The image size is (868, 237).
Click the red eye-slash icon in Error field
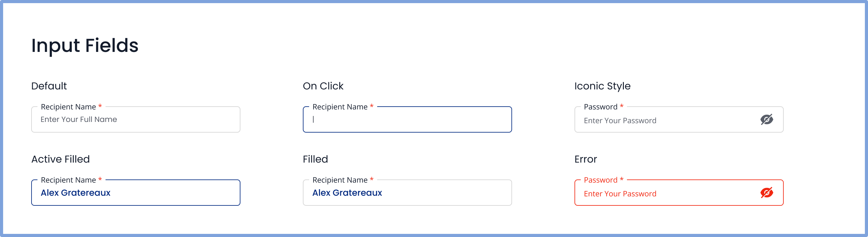click(x=767, y=193)
